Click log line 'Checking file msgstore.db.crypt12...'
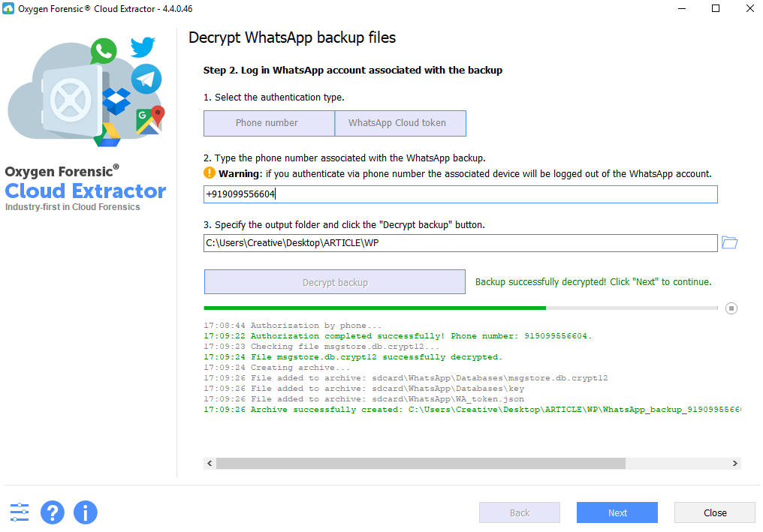This screenshot has height=532, width=763. (x=321, y=346)
